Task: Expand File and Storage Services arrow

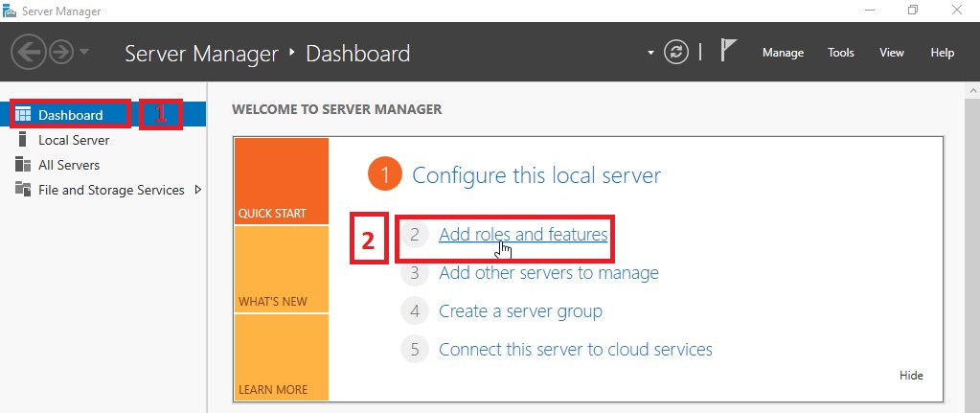Action: point(198,190)
